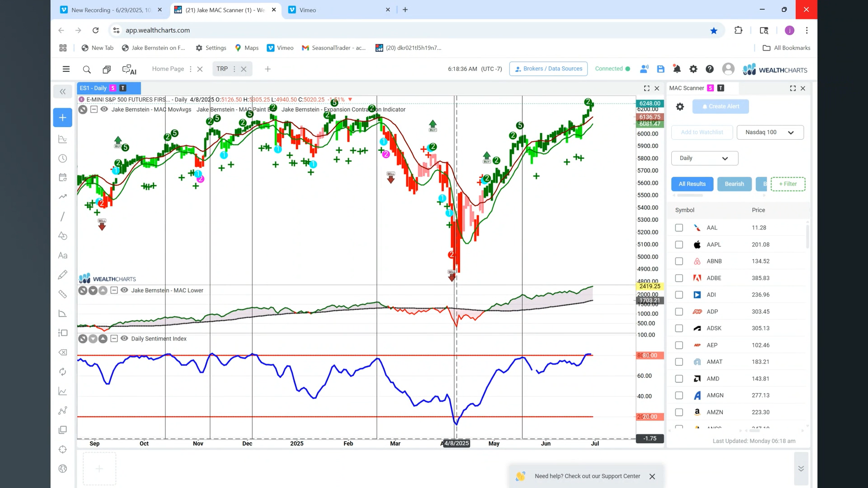Collapse the MAC MovAvgs indicator legend
Screen dimensions: 868x488
[94, 109]
